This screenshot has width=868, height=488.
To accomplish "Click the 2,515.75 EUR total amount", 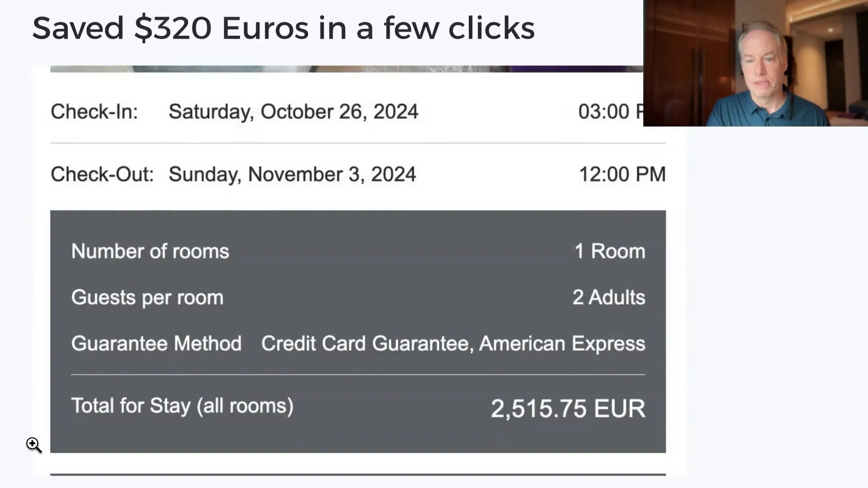I will [568, 408].
